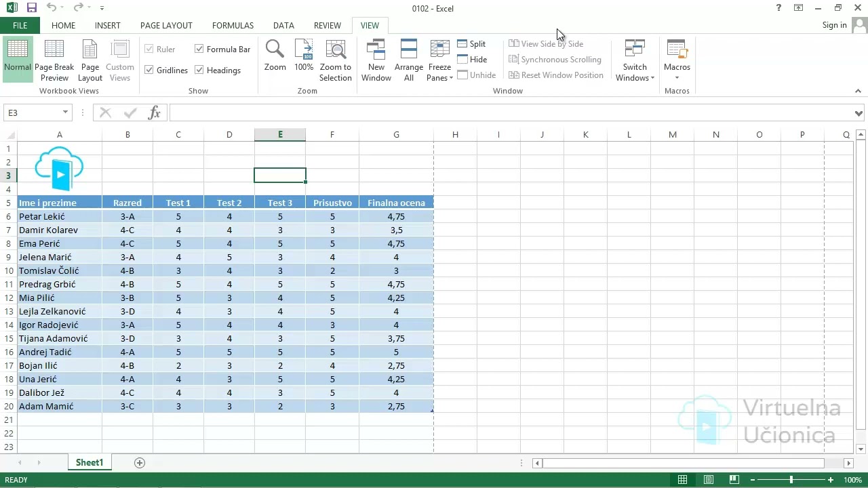
Task: Select the 'Prisustvo' header cell
Action: 332,203
